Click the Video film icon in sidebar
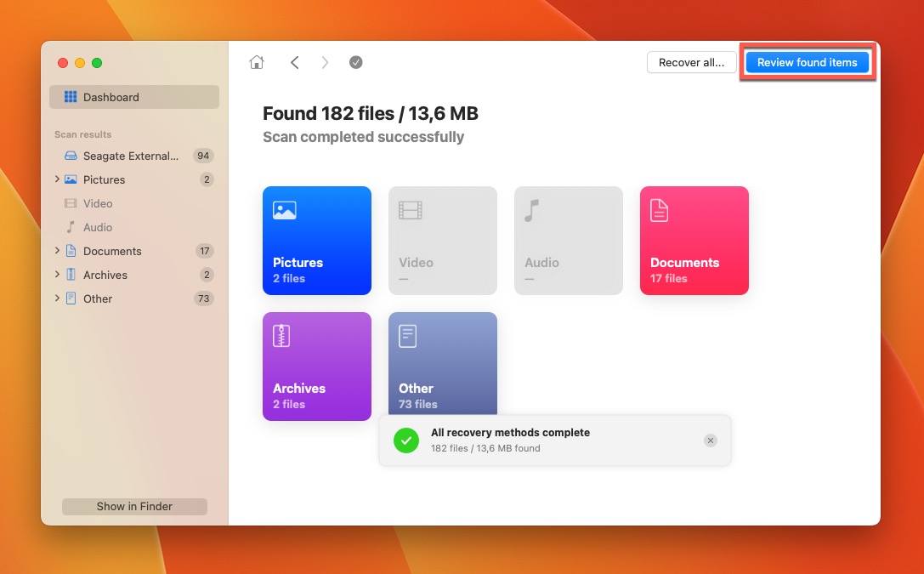This screenshot has width=924, height=574. click(x=71, y=203)
